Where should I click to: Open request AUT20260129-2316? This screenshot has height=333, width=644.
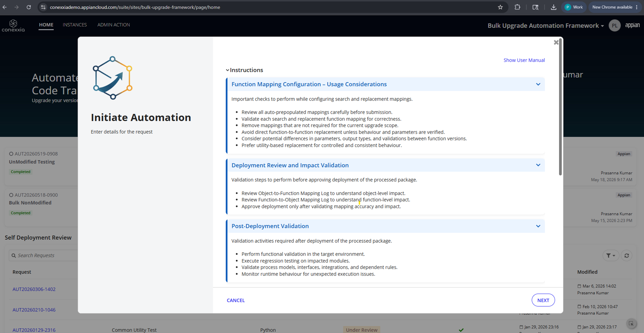(34, 330)
